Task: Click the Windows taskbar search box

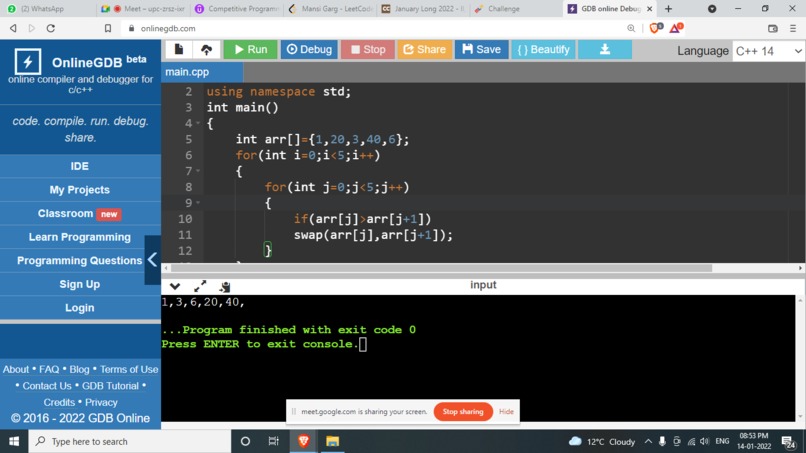Action: coord(130,441)
